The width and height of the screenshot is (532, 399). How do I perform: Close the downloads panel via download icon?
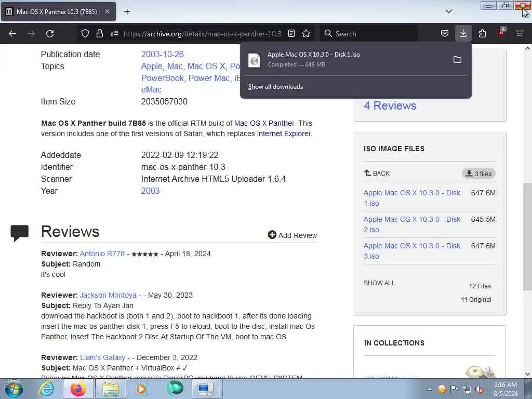click(x=463, y=34)
